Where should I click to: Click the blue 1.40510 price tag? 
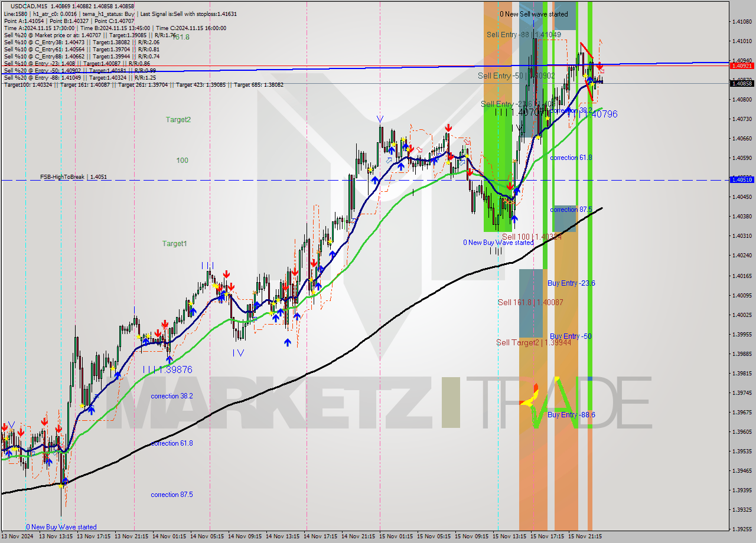pyautogui.click(x=742, y=179)
